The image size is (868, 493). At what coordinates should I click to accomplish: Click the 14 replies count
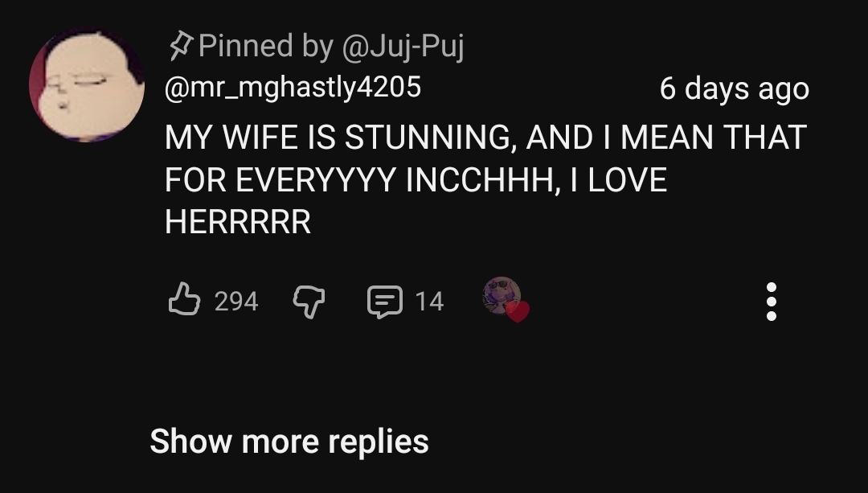point(429,301)
